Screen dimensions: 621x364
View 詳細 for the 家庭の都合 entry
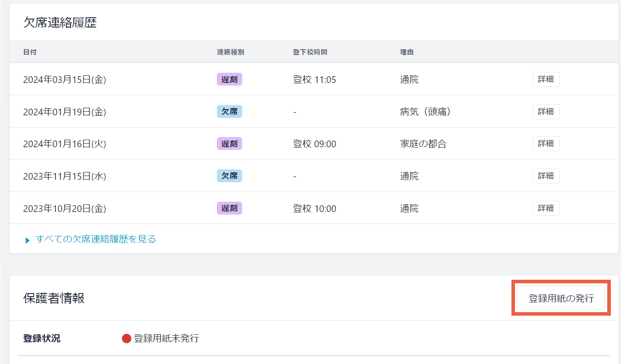[x=546, y=144]
